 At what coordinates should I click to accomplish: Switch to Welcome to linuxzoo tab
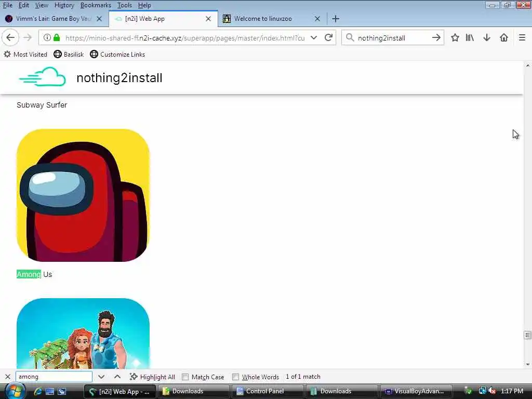point(262,19)
